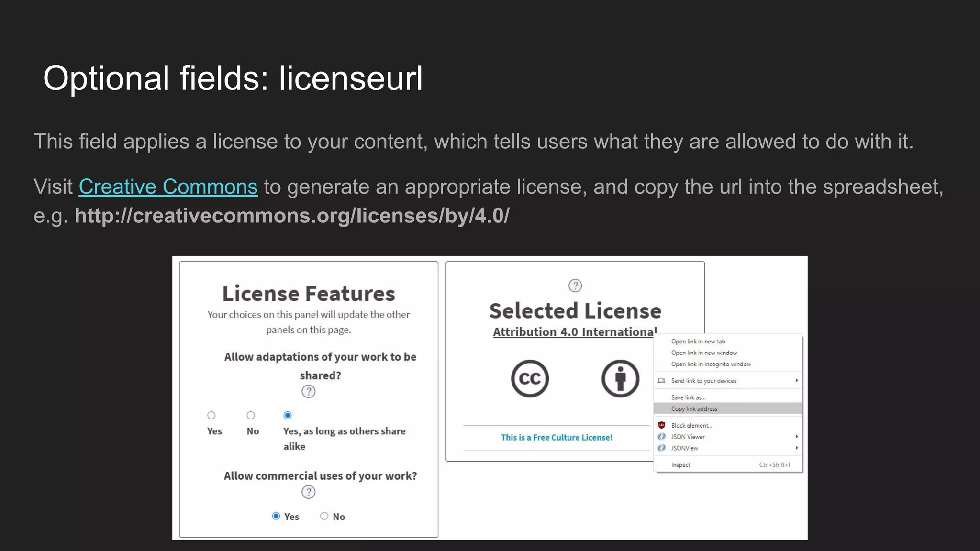This screenshot has height=551, width=980.
Task: Click help icon under commercial uses question
Action: (x=309, y=492)
